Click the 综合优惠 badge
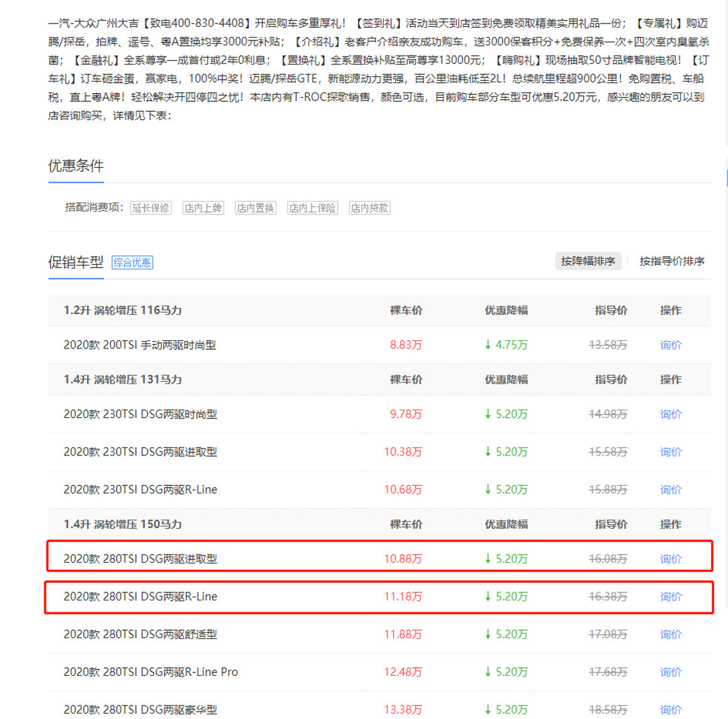728x719 pixels. (132, 263)
